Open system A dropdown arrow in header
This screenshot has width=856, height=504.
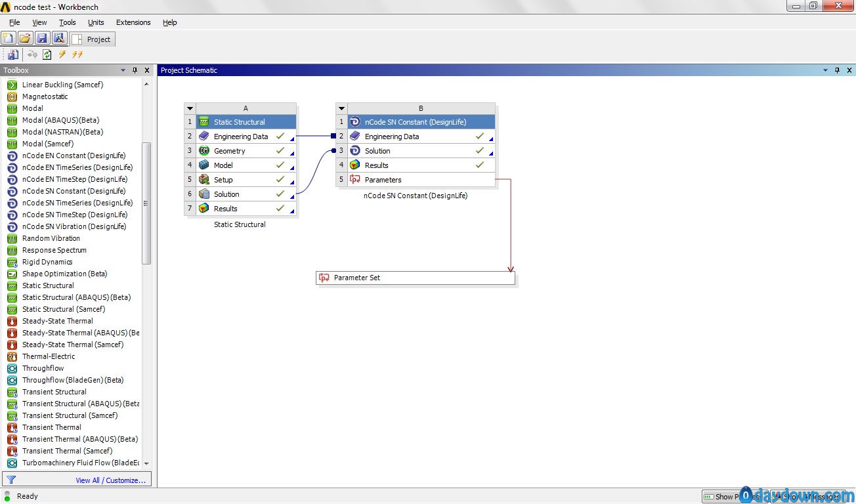coord(190,108)
